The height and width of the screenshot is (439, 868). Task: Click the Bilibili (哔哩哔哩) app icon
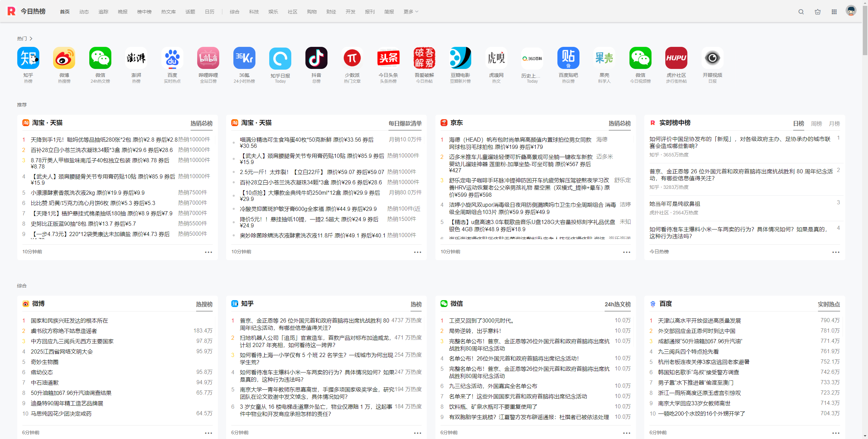click(208, 58)
